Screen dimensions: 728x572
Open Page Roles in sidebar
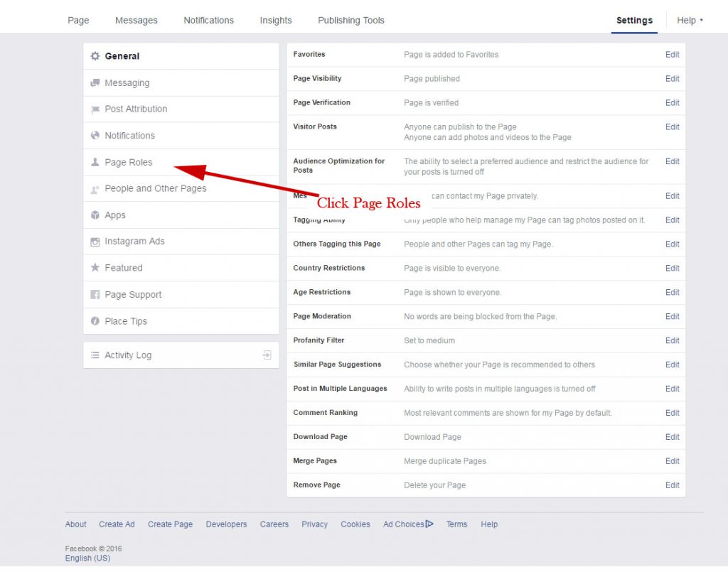[181, 163]
